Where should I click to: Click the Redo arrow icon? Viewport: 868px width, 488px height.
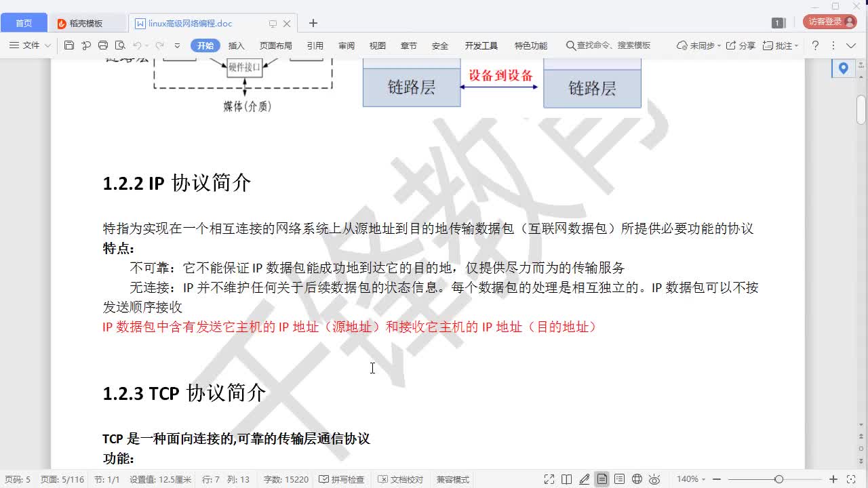(x=160, y=45)
